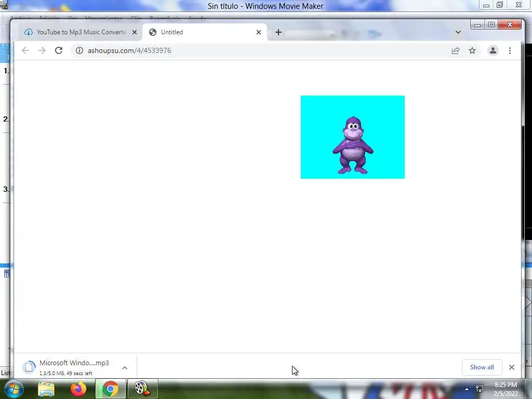The image size is (532, 399).
Task: Click the browser forward arrow
Action: coord(42,50)
